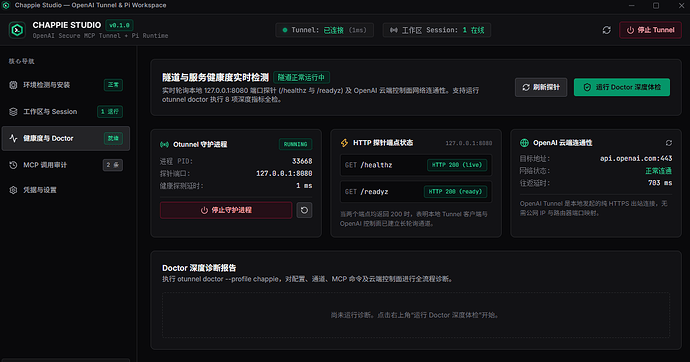Click the 1 ms 健康探测延时 value
This screenshot has height=362, width=690.
pyautogui.click(x=304, y=186)
